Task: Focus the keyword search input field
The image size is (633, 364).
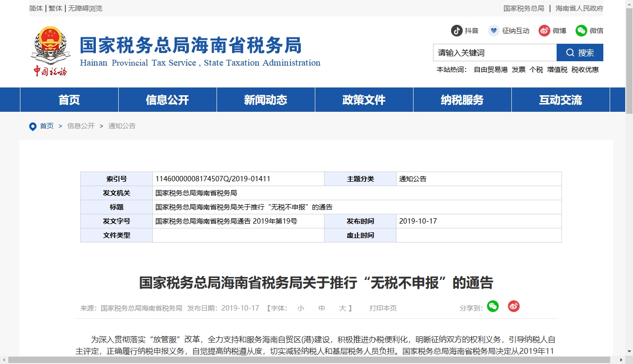Action: click(494, 52)
